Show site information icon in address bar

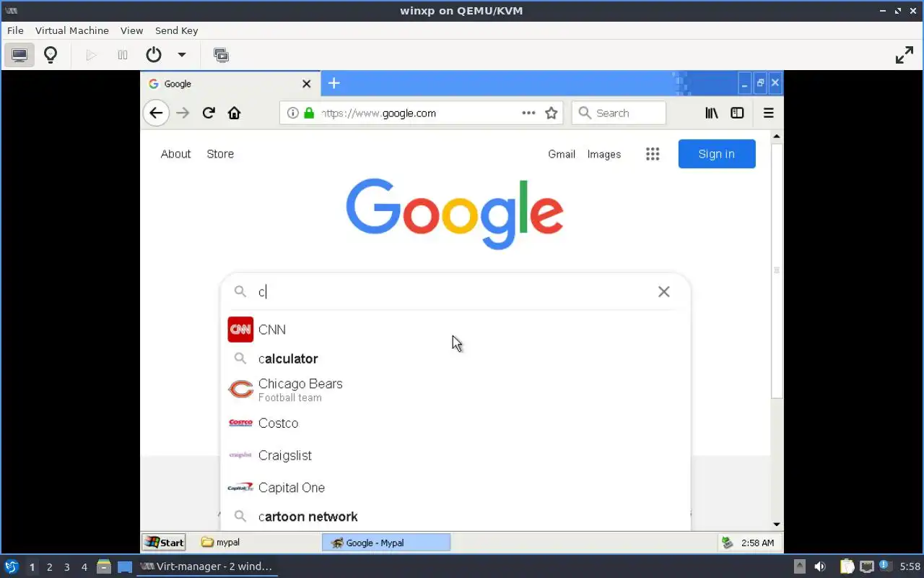[292, 113]
